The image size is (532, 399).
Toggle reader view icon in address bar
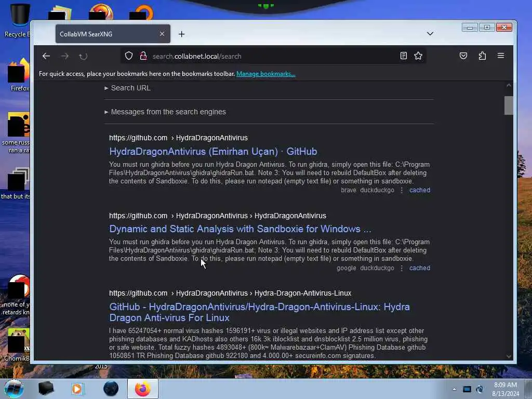coord(403,56)
